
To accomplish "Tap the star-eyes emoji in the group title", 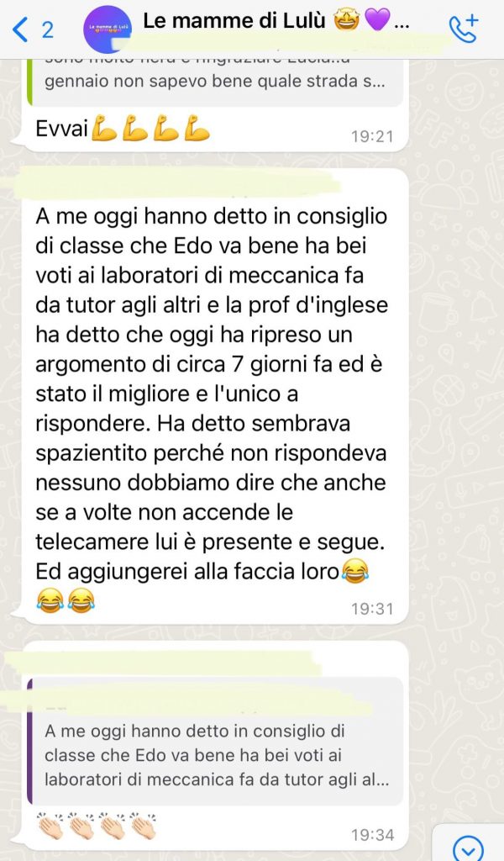I will point(347,21).
